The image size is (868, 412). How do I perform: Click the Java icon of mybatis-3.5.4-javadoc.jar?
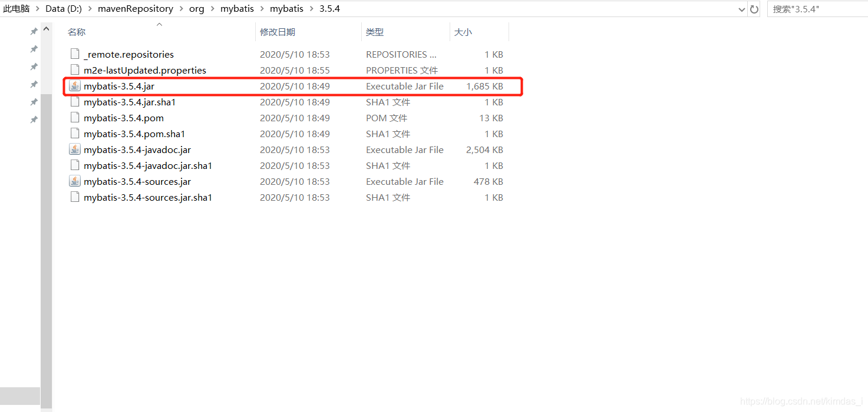point(75,149)
